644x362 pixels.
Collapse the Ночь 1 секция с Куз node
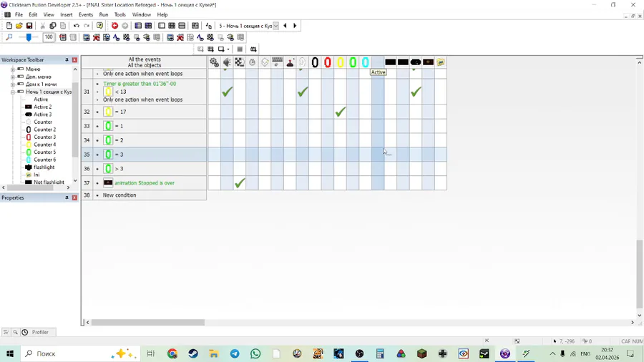(13, 92)
